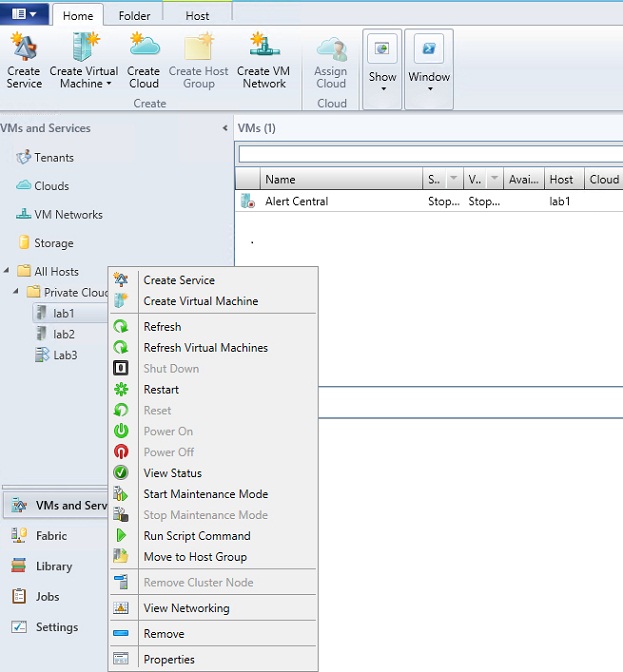Choose Restart from context menu
This screenshot has height=672, width=623.
click(214, 389)
